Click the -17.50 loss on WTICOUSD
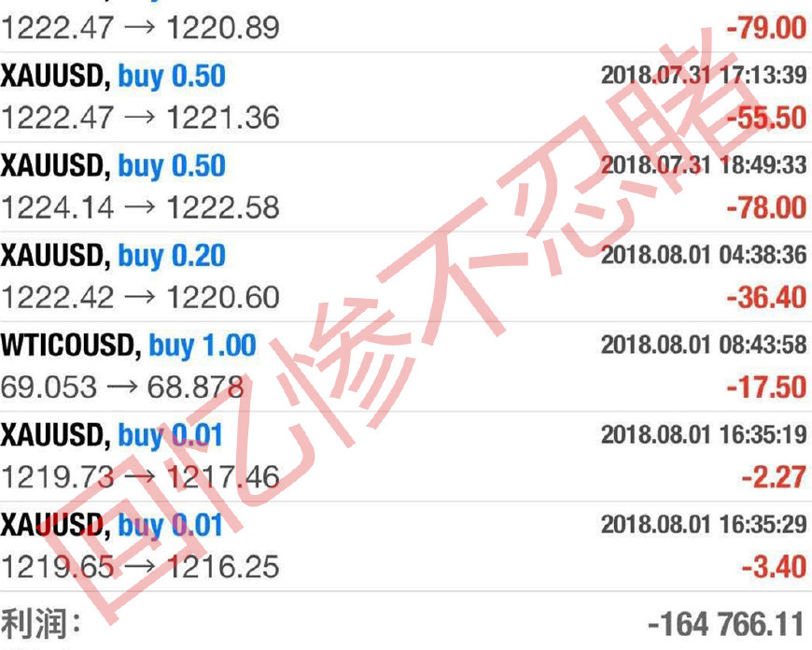The width and height of the screenshot is (812, 650). pos(766,388)
